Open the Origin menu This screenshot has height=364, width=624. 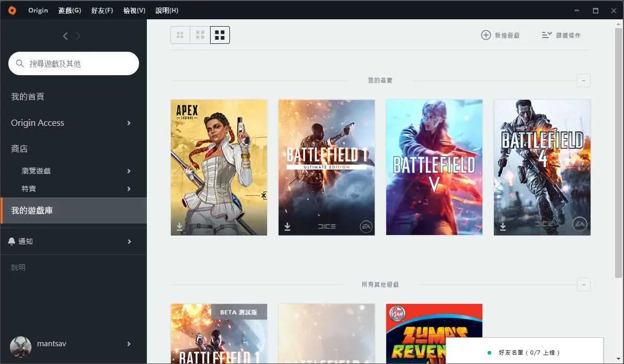click(x=38, y=10)
